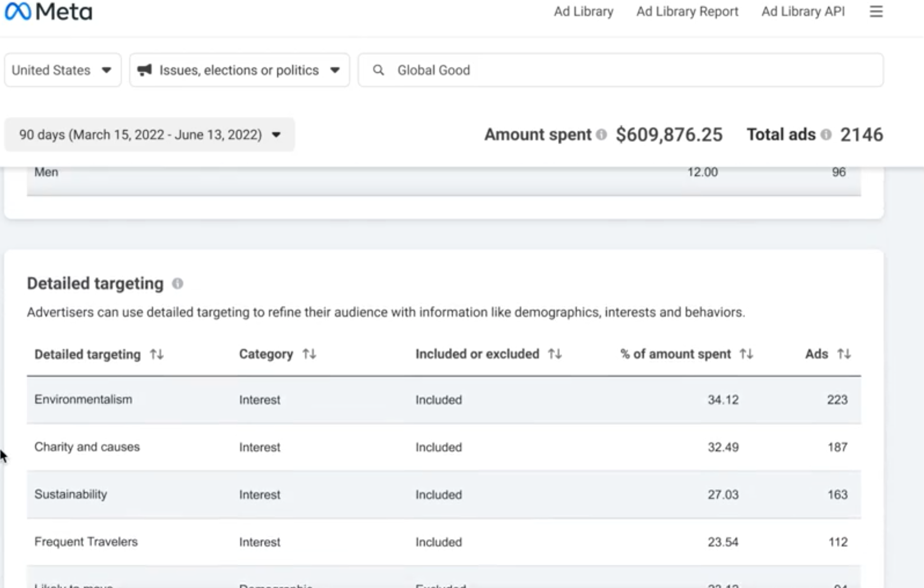Open Ad Library Report
The width and height of the screenshot is (924, 588).
(687, 12)
